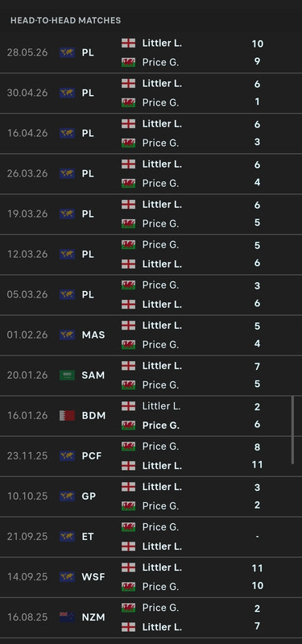This screenshot has height=644, width=302.
Task: Click the world map icon beside WSF
Action: 67,577
